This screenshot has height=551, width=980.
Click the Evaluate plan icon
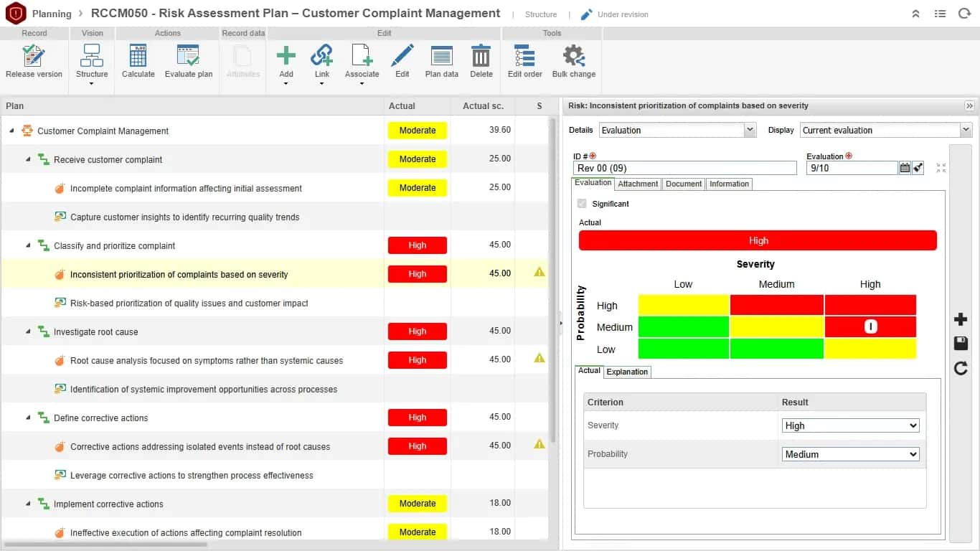click(x=189, y=56)
